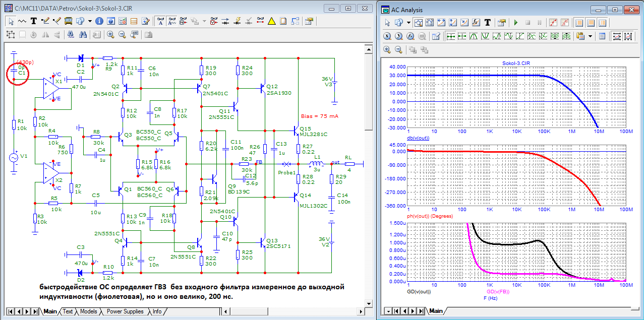Toggle the grid text display button with 'A' glasses

160,21
